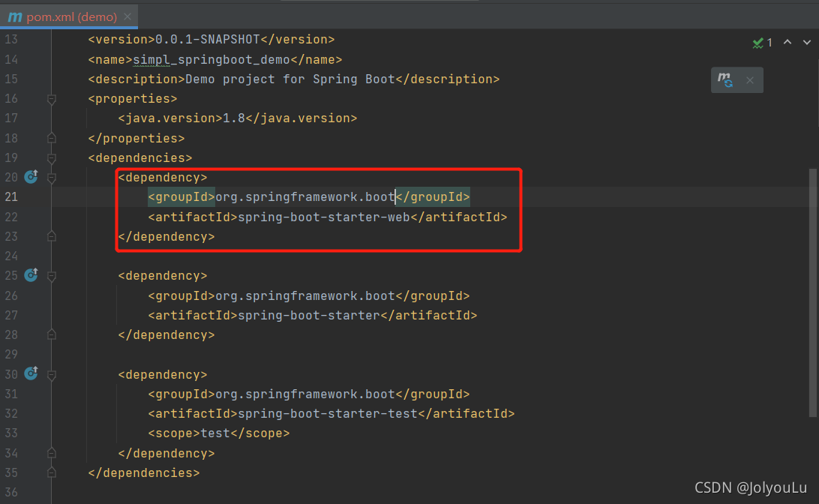Click the Load Maven Changes icon
The image size is (819, 504).
click(x=725, y=80)
